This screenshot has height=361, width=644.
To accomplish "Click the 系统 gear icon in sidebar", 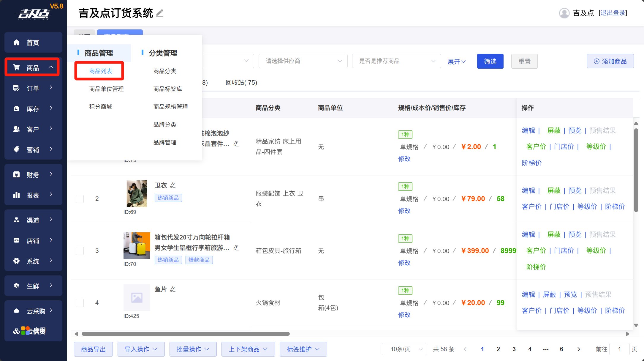I will click(x=17, y=261).
